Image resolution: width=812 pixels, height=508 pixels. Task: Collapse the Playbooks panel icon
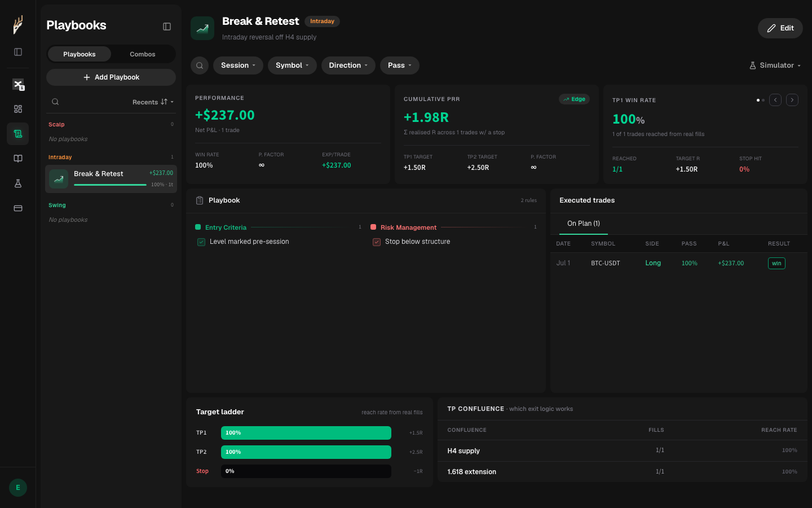(167, 27)
